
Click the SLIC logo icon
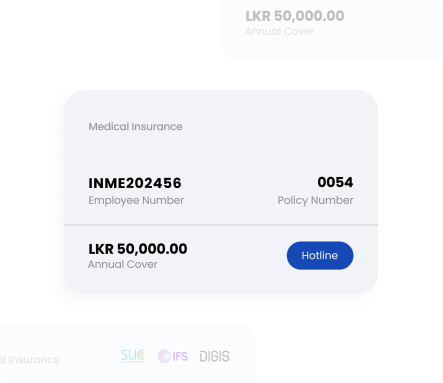(133, 356)
